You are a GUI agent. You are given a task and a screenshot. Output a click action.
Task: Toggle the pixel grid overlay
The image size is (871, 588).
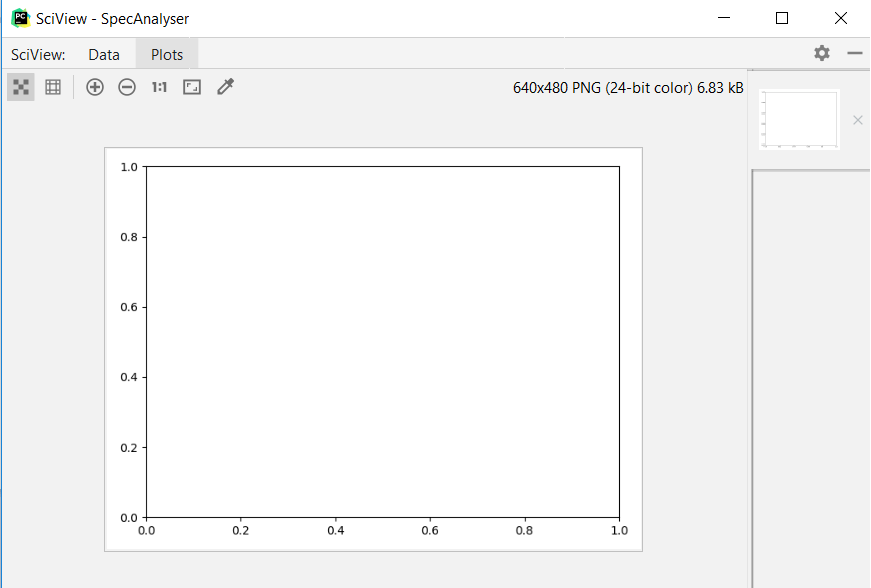(x=53, y=87)
